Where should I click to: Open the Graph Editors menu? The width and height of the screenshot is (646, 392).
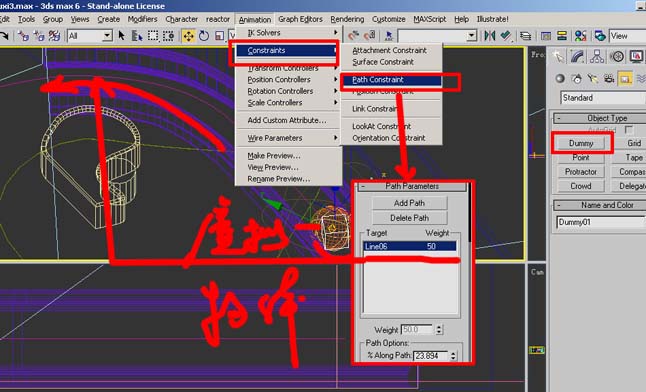300,19
